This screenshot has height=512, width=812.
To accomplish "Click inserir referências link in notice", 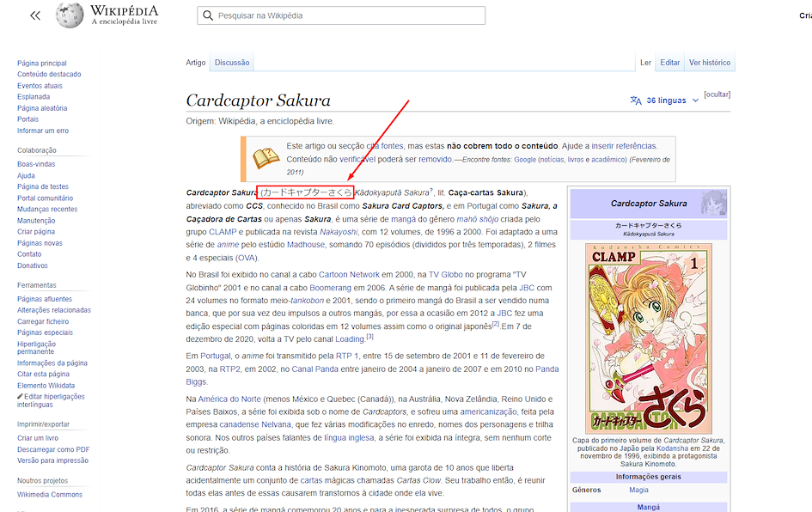I will coord(624,146).
